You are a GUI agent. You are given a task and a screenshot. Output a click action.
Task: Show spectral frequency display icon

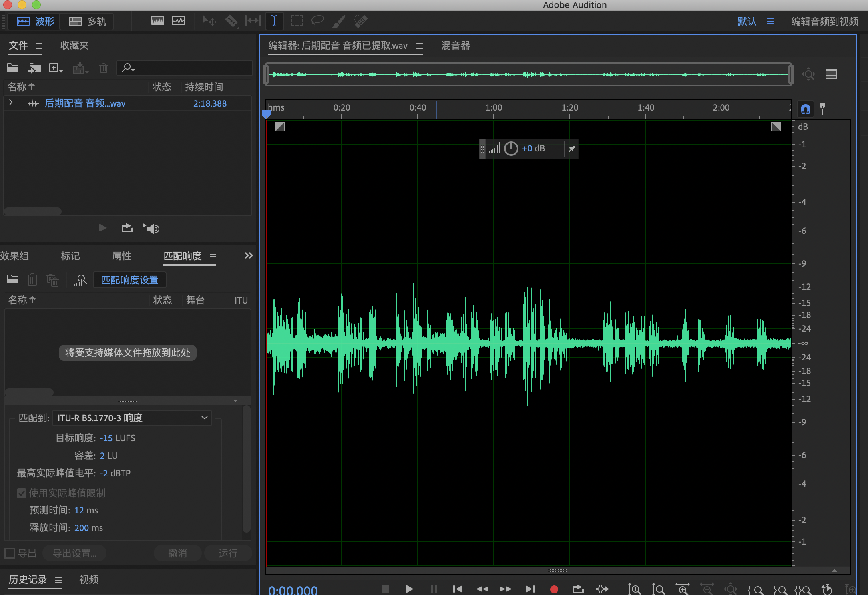[157, 21]
